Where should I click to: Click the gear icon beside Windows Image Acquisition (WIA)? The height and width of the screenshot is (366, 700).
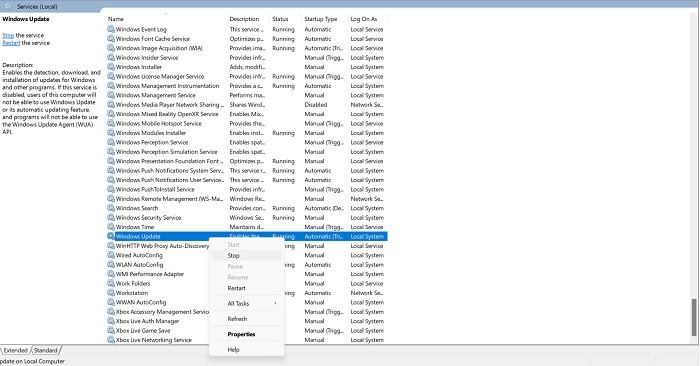coord(111,48)
